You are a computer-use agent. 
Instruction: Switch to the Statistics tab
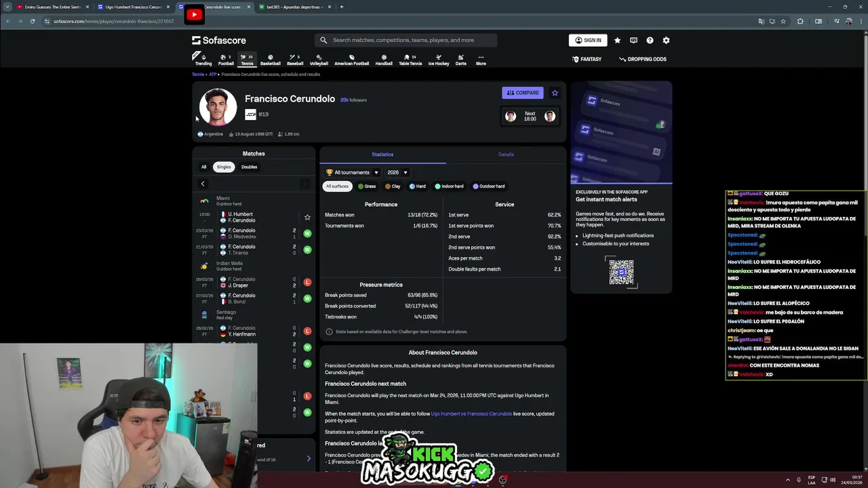[x=382, y=155]
